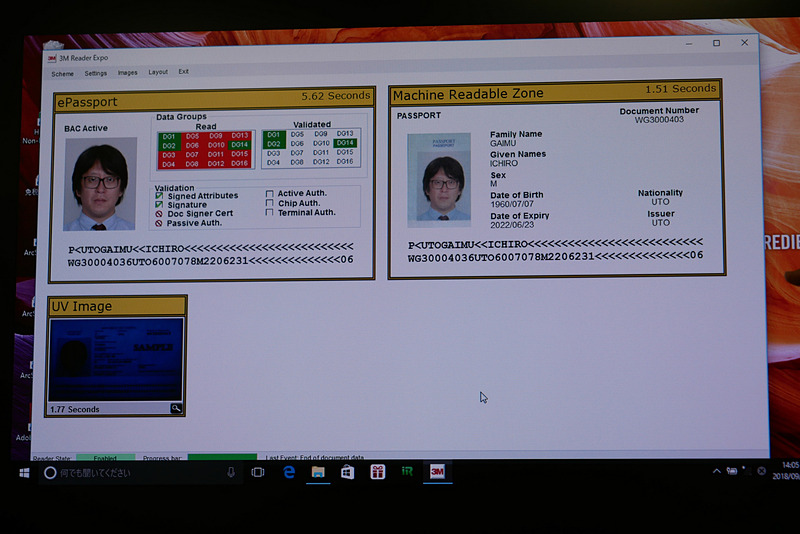The height and width of the screenshot is (534, 800).
Task: Click green DG1 cell in Validated group
Action: tap(273, 135)
